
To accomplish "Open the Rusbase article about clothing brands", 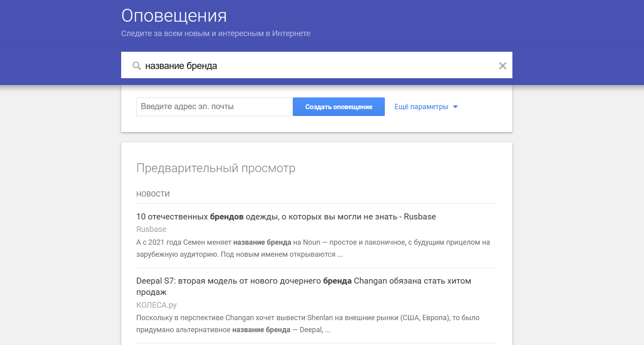I will (286, 217).
